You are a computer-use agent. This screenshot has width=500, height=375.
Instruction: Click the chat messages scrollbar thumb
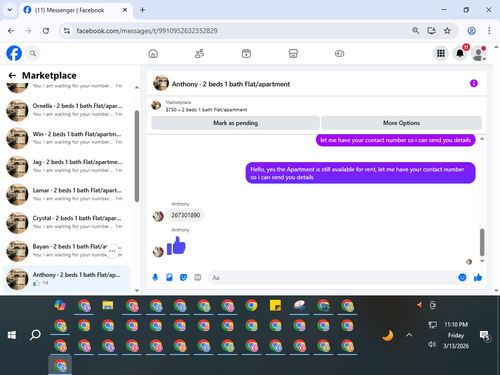tap(482, 242)
